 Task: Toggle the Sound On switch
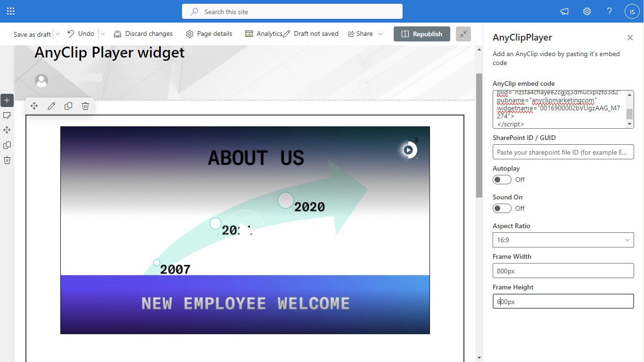tap(502, 208)
